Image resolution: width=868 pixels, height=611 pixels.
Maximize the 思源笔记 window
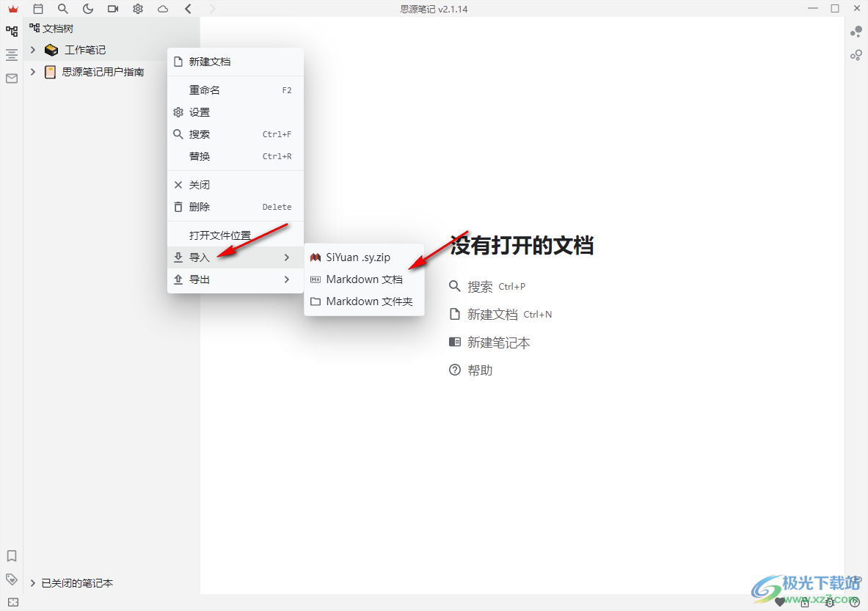coord(835,8)
